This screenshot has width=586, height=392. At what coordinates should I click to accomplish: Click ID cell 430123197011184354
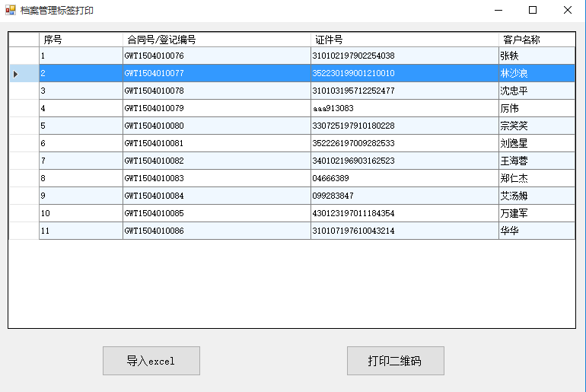[405, 214]
